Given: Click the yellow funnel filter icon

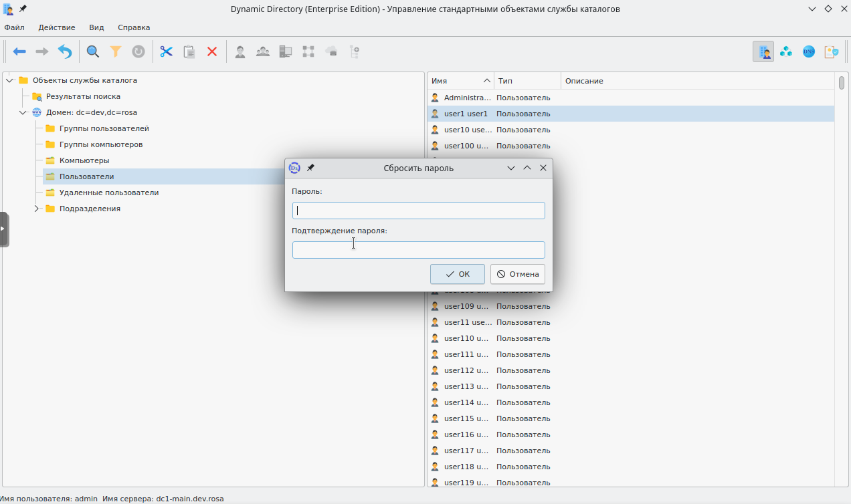Looking at the screenshot, I should coord(116,51).
